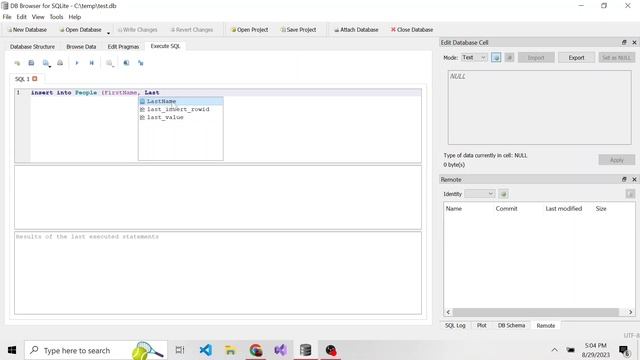Open Task View on the taskbar
Image resolution: width=640 pixels, height=360 pixels.
coord(180,350)
